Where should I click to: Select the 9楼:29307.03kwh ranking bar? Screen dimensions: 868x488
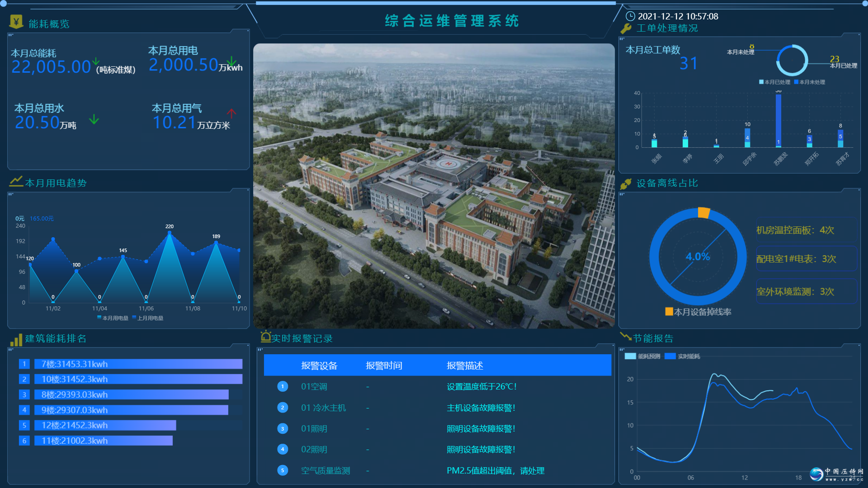tap(131, 410)
